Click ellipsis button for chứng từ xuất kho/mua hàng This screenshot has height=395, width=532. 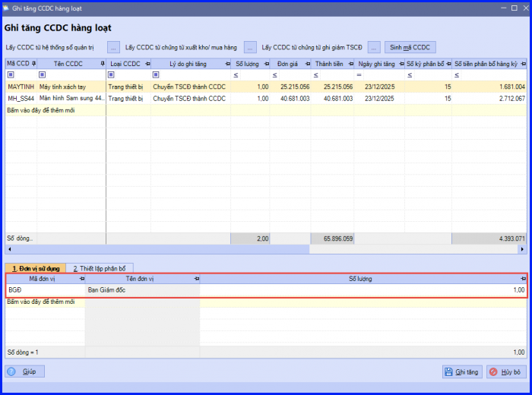click(x=250, y=47)
